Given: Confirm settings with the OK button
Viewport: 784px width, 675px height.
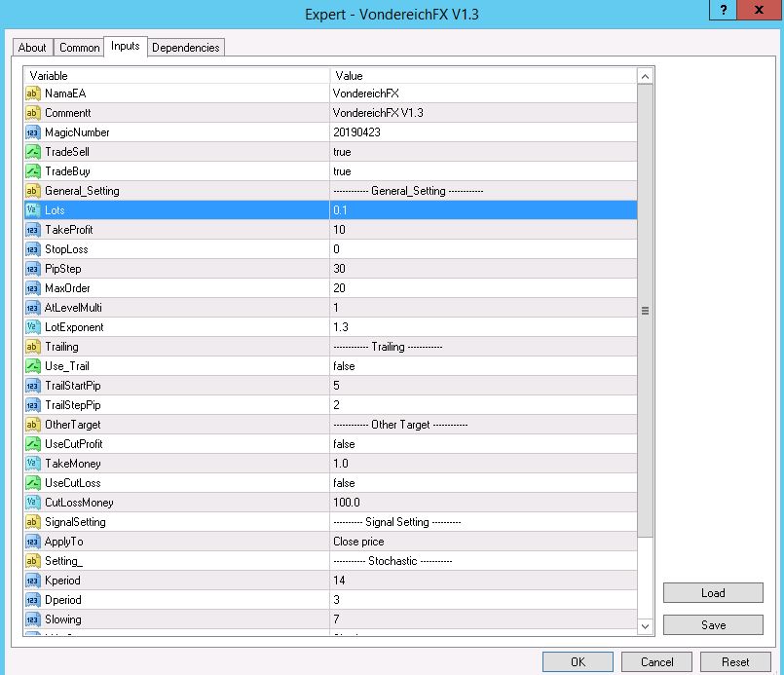Looking at the screenshot, I should pyautogui.click(x=578, y=662).
